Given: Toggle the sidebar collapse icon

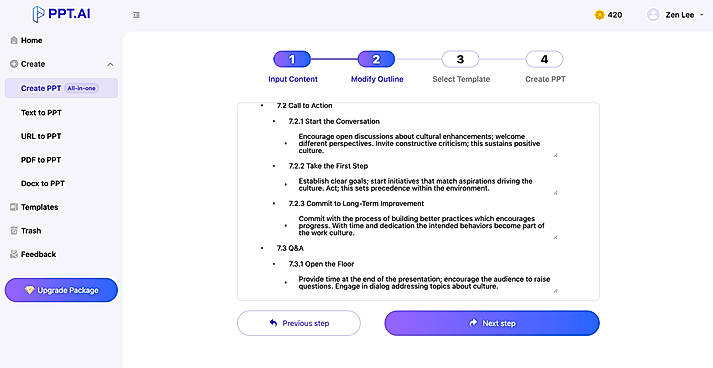Looking at the screenshot, I should tap(136, 15).
